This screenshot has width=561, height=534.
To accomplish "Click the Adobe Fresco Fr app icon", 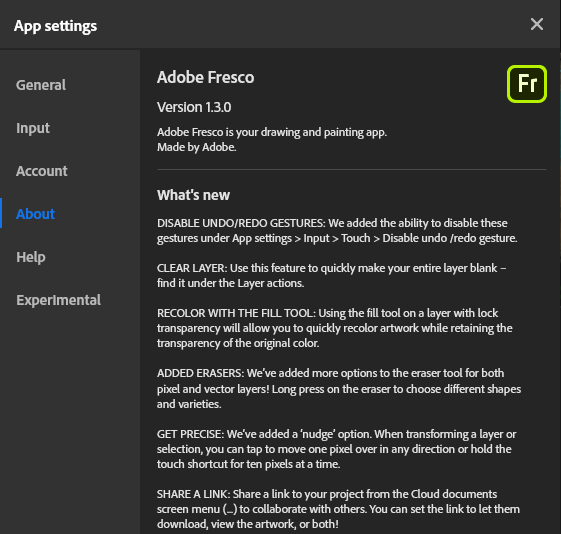I will pyautogui.click(x=527, y=84).
